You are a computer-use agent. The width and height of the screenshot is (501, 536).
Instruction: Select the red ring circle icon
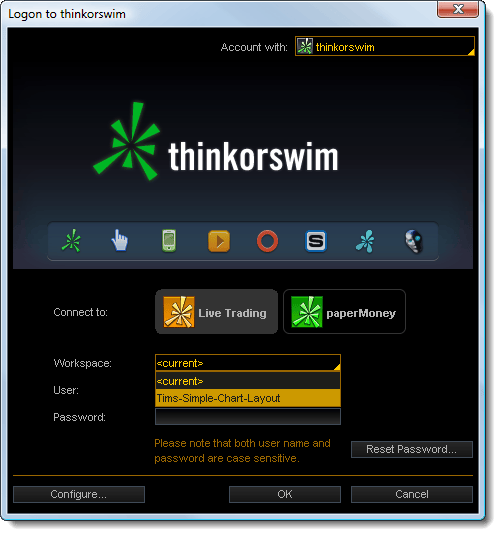(267, 241)
